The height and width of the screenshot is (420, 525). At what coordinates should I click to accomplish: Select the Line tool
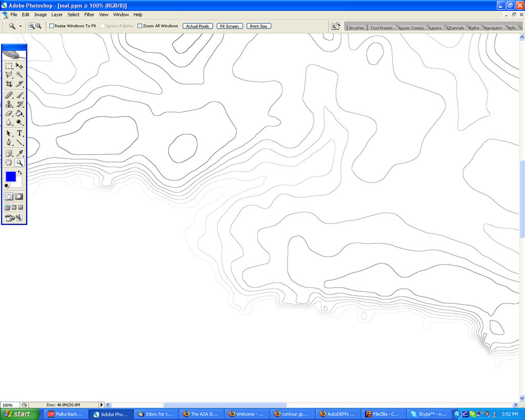click(x=19, y=143)
